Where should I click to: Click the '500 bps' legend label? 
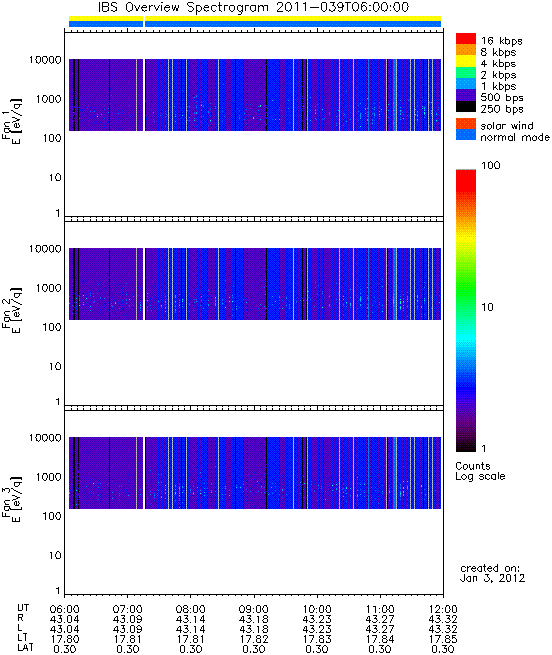502,97
